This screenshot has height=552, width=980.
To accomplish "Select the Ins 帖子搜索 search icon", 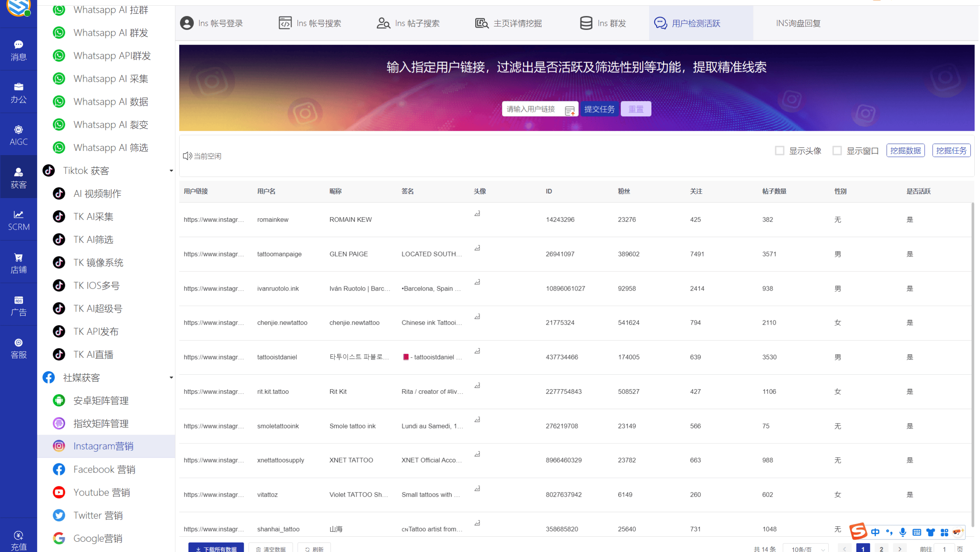I will pos(383,23).
